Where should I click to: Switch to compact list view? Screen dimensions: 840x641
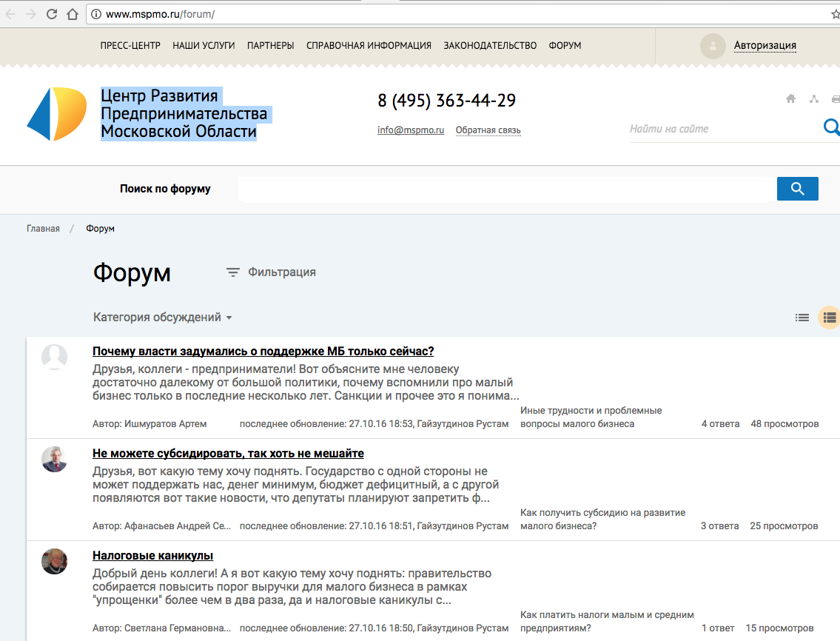(802, 318)
